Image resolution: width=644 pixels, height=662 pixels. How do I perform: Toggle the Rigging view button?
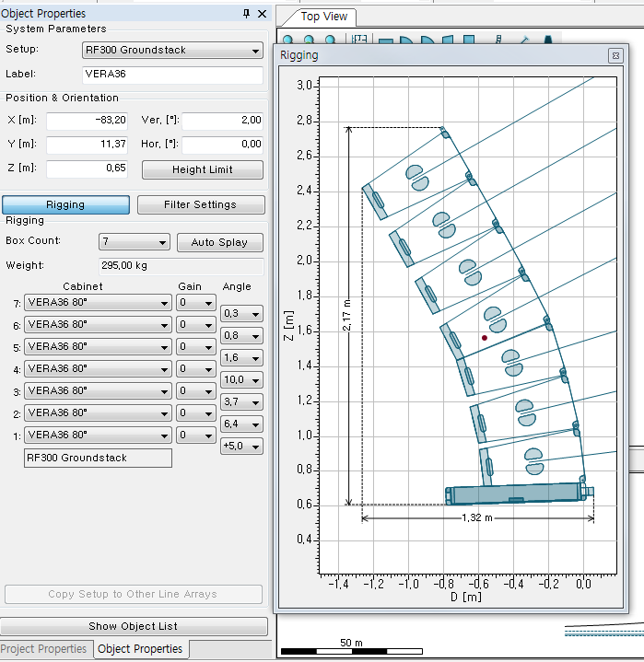[66, 204]
